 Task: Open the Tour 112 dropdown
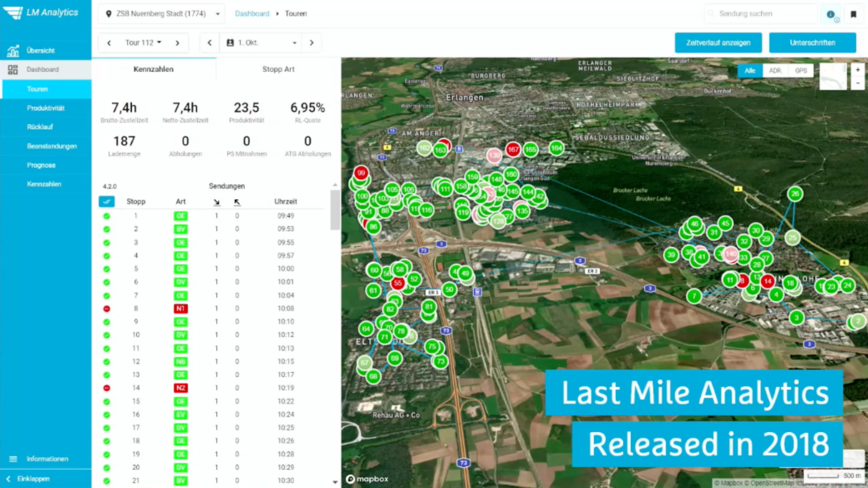pos(143,43)
